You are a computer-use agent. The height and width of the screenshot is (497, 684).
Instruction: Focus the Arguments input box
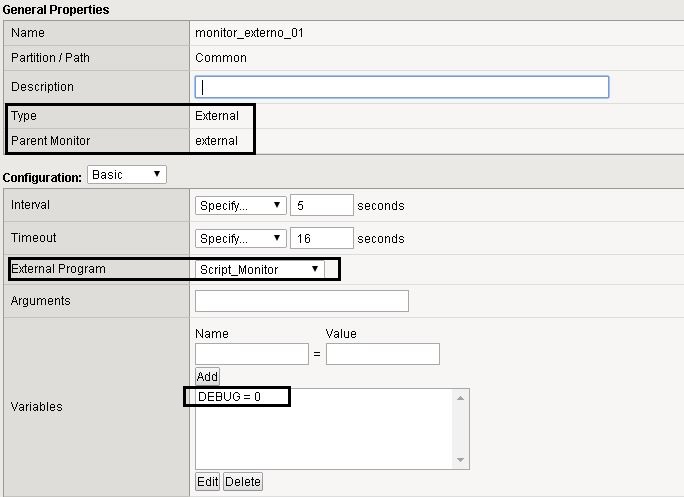coord(302,301)
